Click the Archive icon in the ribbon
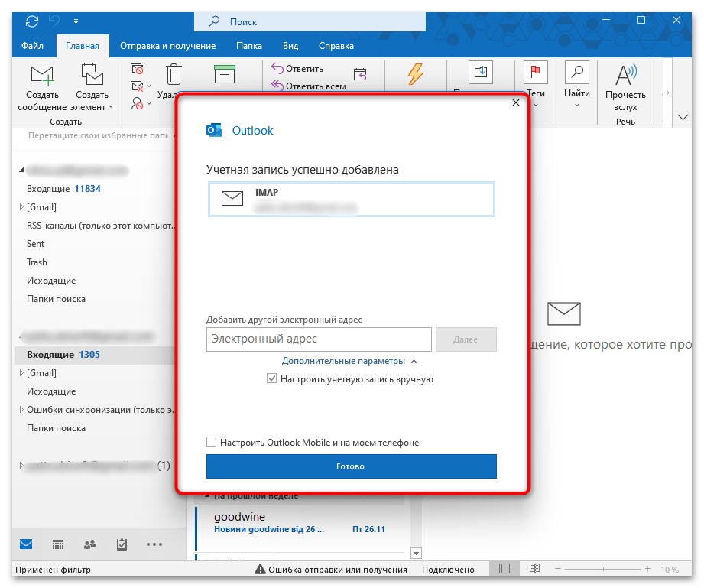The width and height of the screenshot is (704, 588). click(x=225, y=74)
